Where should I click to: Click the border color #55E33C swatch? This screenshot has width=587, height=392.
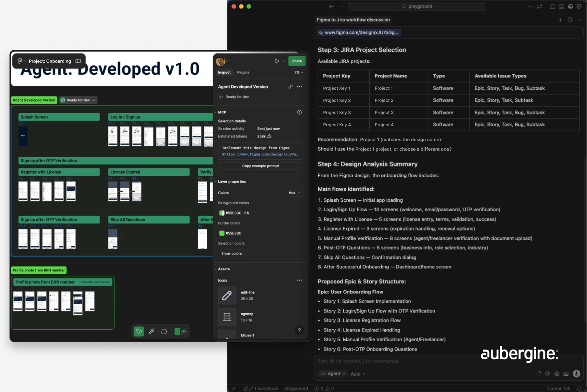click(222, 233)
